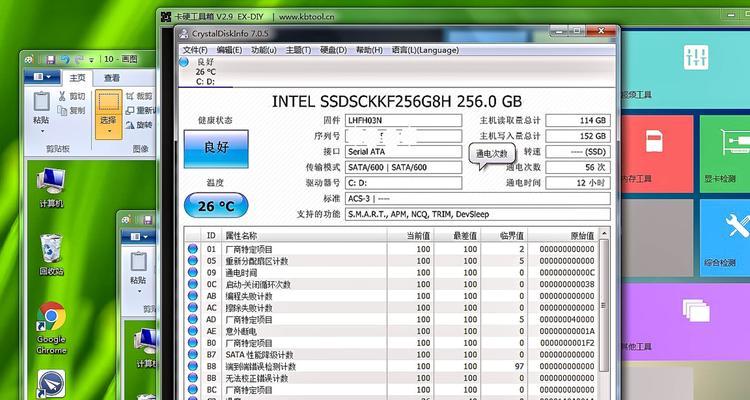Open the equalizer slider tile in 卡硬工具箱
Image resolution: width=750 pixels, height=400 pixels.
[x=685, y=70]
